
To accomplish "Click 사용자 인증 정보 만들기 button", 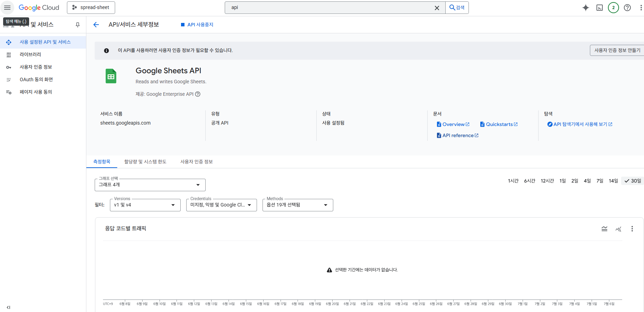I will tap(617, 50).
